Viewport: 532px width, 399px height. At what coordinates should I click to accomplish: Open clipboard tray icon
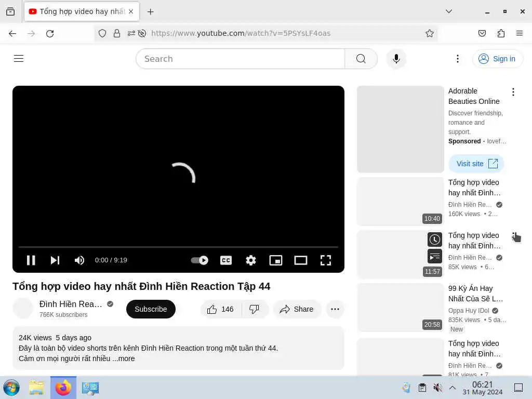(422, 388)
